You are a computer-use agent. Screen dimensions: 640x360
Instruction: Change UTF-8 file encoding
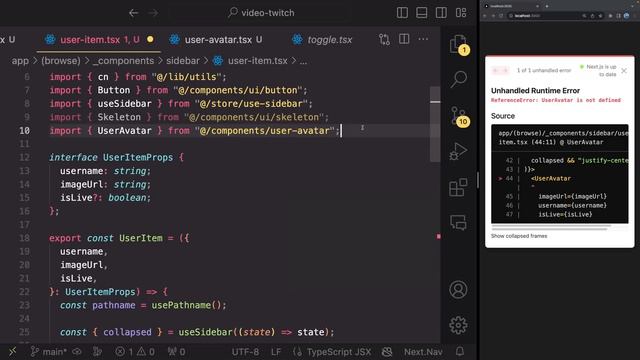[245, 351]
